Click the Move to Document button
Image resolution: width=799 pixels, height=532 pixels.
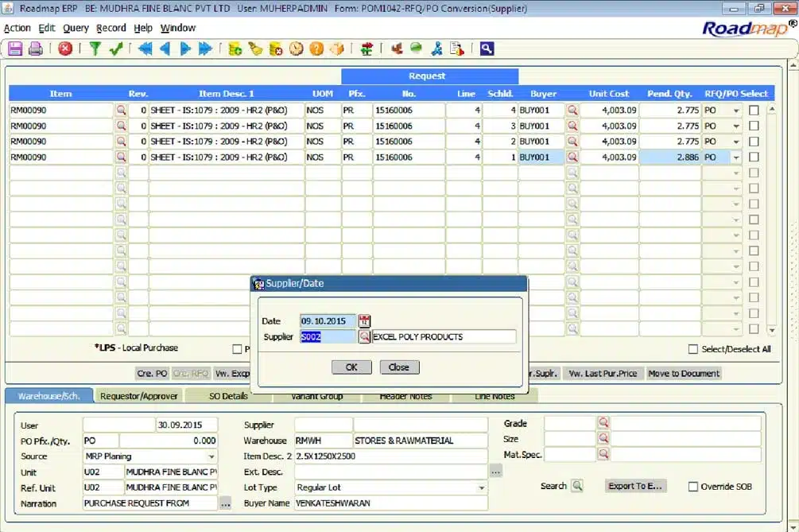(x=684, y=374)
